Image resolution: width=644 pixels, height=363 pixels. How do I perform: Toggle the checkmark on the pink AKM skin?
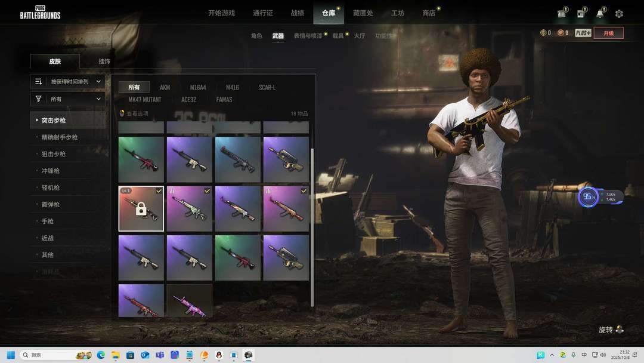pos(304,191)
